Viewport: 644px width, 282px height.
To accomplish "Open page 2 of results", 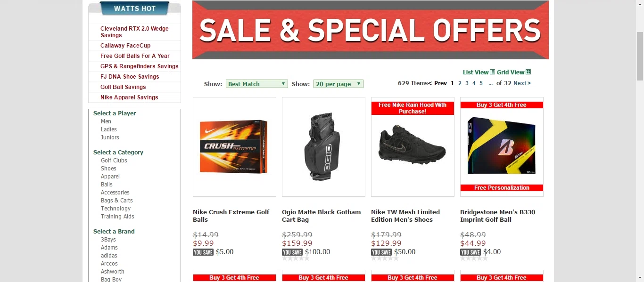I will click(x=460, y=83).
